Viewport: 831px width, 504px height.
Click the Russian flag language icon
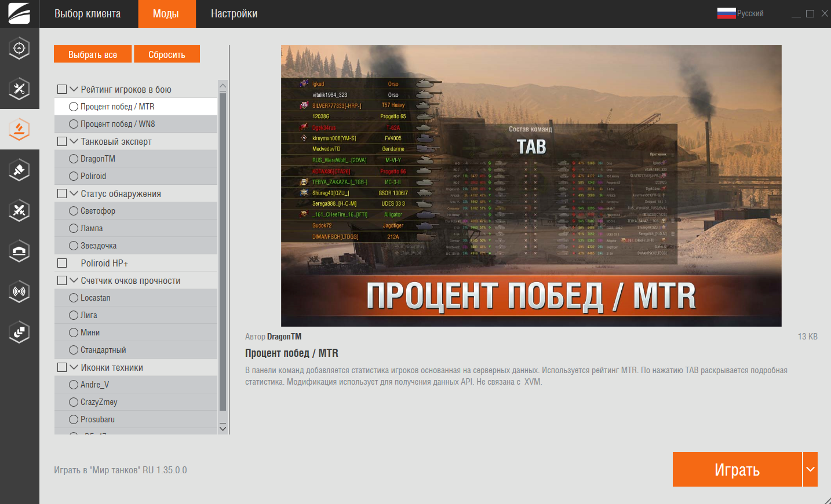coord(726,13)
